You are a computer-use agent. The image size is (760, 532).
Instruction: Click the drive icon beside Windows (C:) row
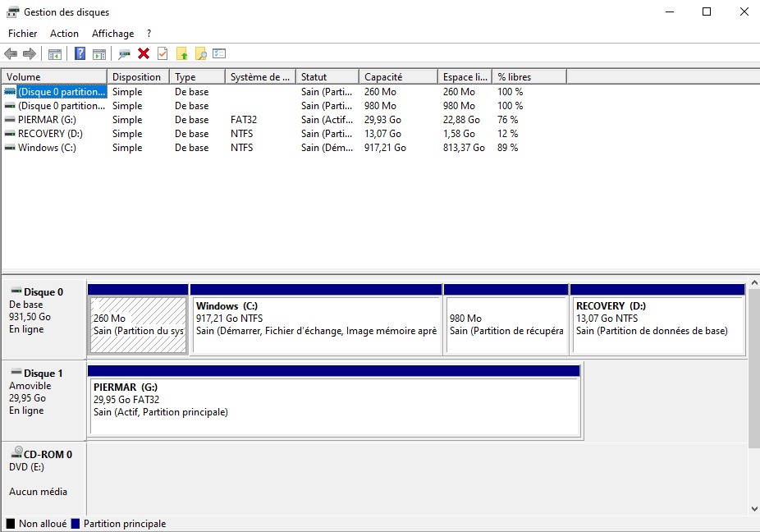click(x=10, y=148)
